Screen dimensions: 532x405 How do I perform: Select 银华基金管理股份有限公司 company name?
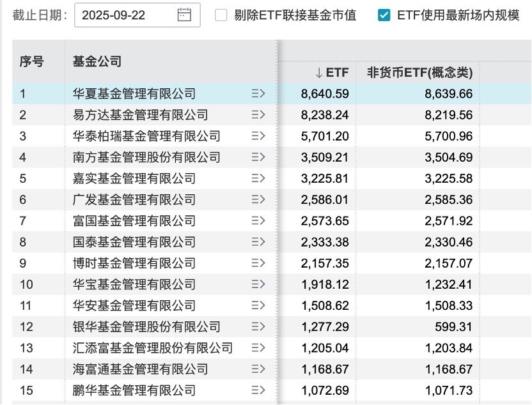(146, 326)
